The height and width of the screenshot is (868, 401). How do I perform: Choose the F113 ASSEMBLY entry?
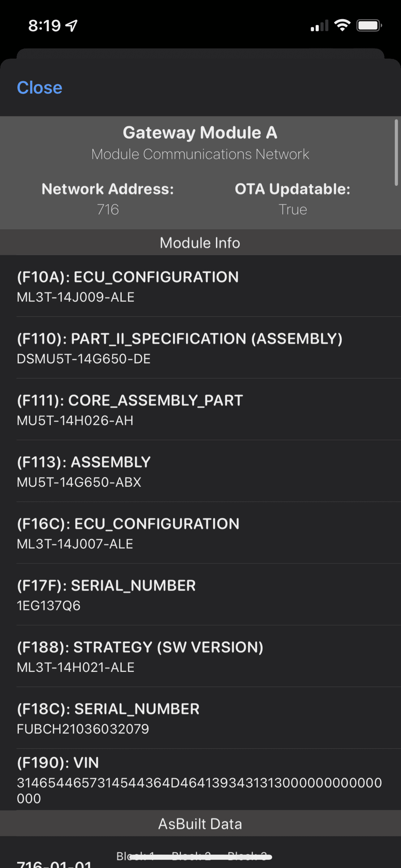pos(200,471)
